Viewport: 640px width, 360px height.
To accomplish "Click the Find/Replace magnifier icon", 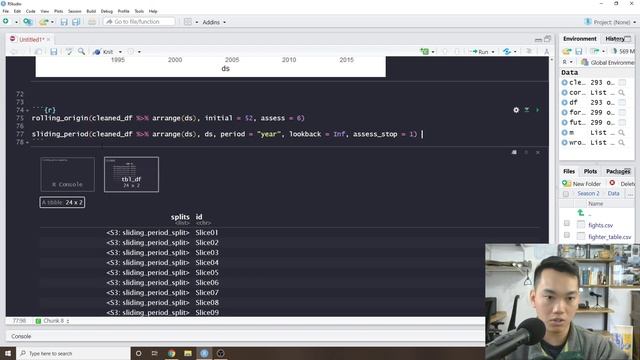I will pyautogui.click(x=82, y=51).
